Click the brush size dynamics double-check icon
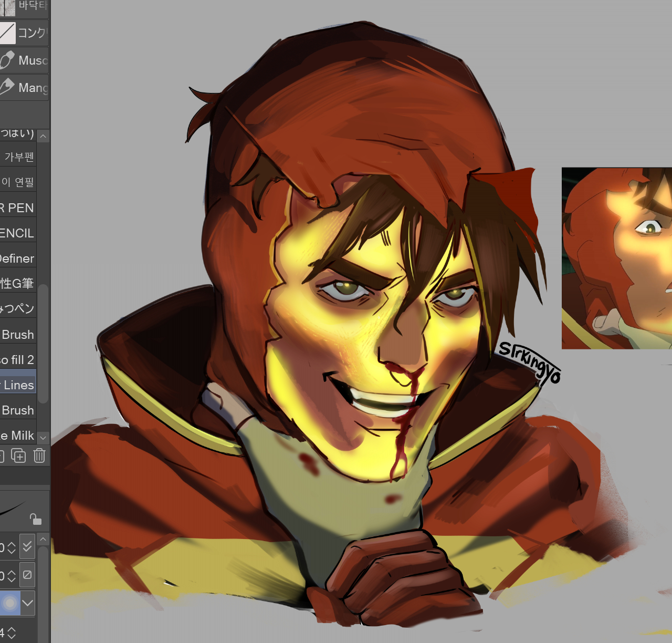The width and height of the screenshot is (672, 643). [x=27, y=547]
